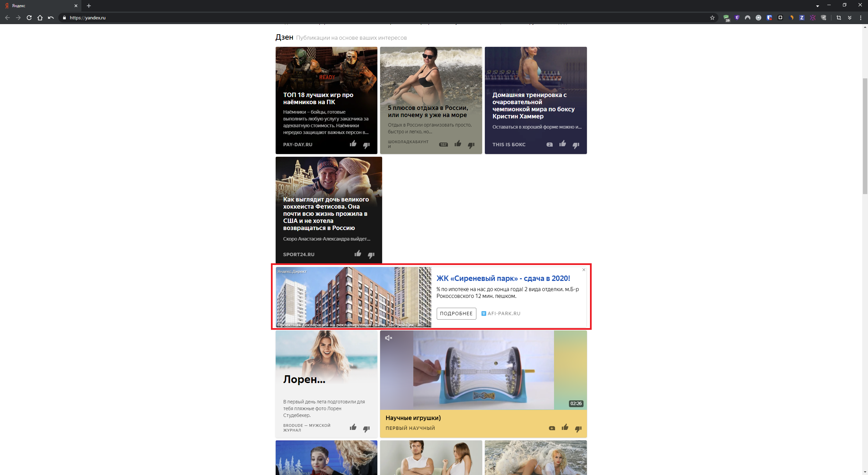
Task: Click the video timeline showing 02:26
Action: tap(576, 404)
